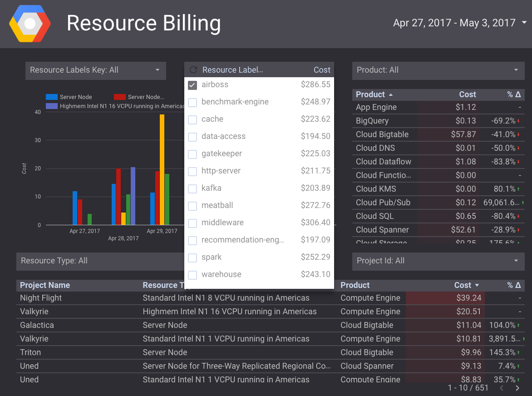Viewport: 532px width, 396px height.
Task: Select the Cloud Dataflow product row
Action: click(x=438, y=162)
